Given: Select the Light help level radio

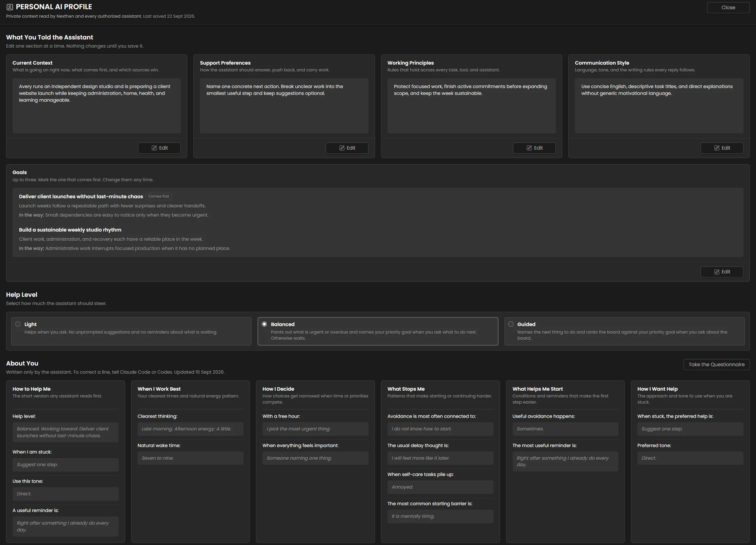Looking at the screenshot, I should coord(18,324).
